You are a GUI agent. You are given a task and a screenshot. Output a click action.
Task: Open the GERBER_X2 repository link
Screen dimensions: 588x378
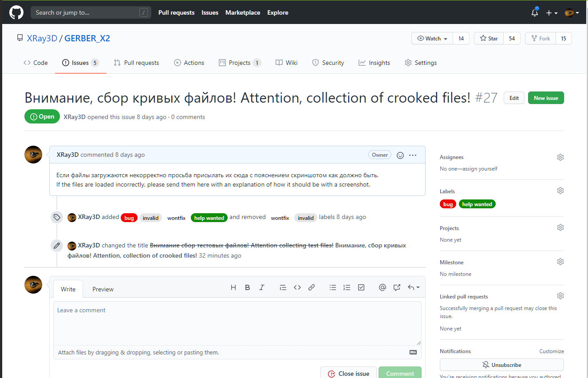pos(87,38)
